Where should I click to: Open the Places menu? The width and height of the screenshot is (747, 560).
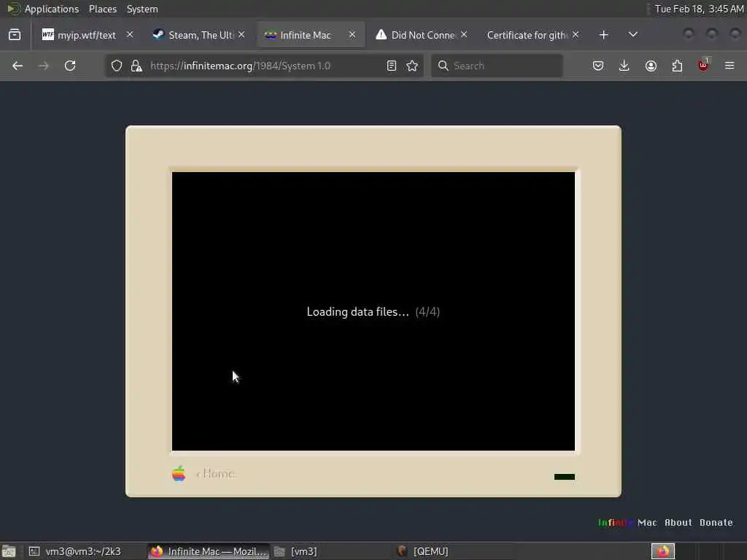coord(103,9)
